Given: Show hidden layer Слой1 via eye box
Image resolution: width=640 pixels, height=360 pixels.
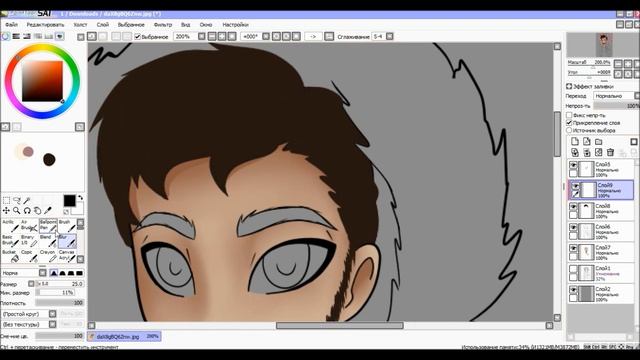Looking at the screenshot, I should pos(573,269).
